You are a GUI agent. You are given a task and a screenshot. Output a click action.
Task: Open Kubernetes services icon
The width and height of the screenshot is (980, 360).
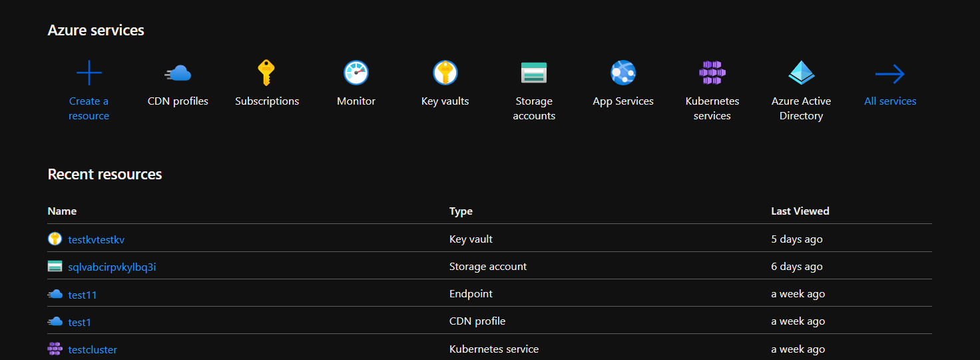click(x=712, y=73)
